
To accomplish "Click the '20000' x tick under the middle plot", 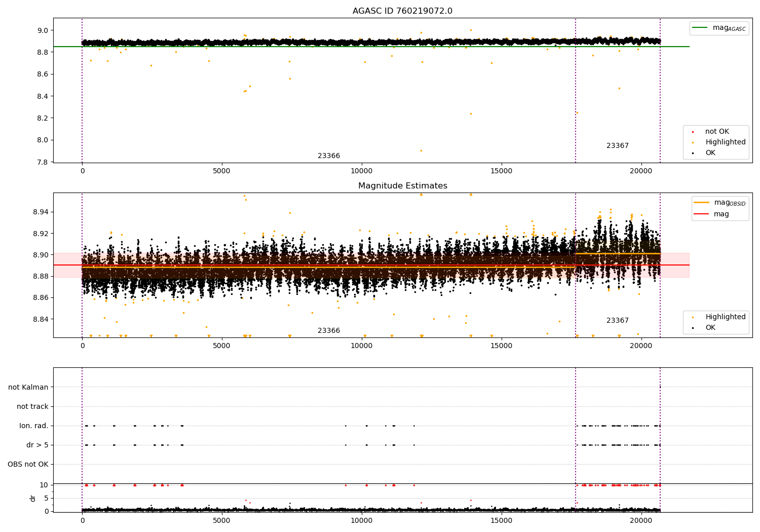I will pos(641,346).
